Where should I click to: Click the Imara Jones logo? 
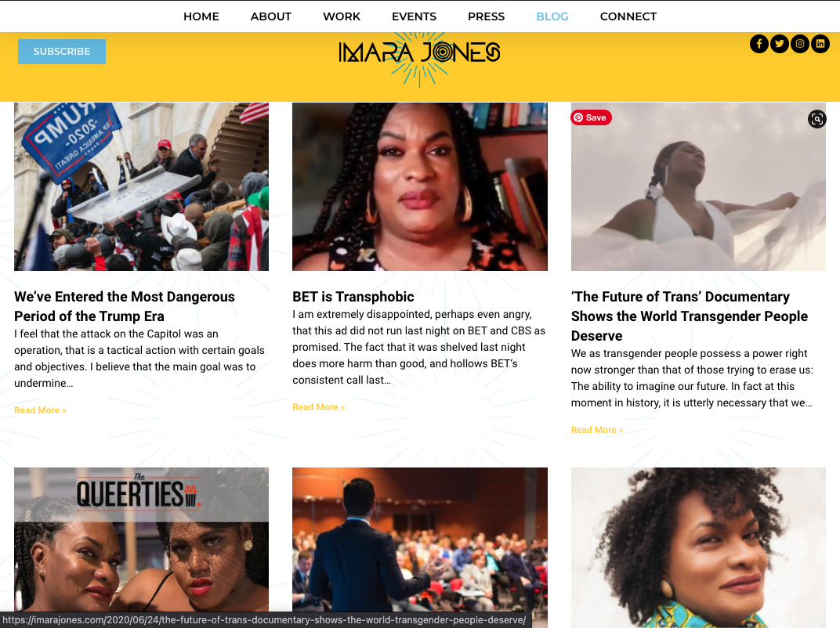[419, 53]
